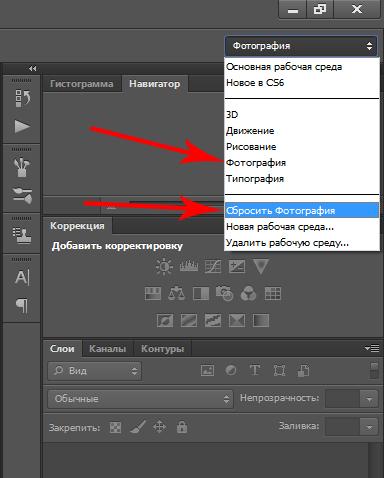Add an Exposure adjustment
Screen dimensions: 384x478
(237, 267)
